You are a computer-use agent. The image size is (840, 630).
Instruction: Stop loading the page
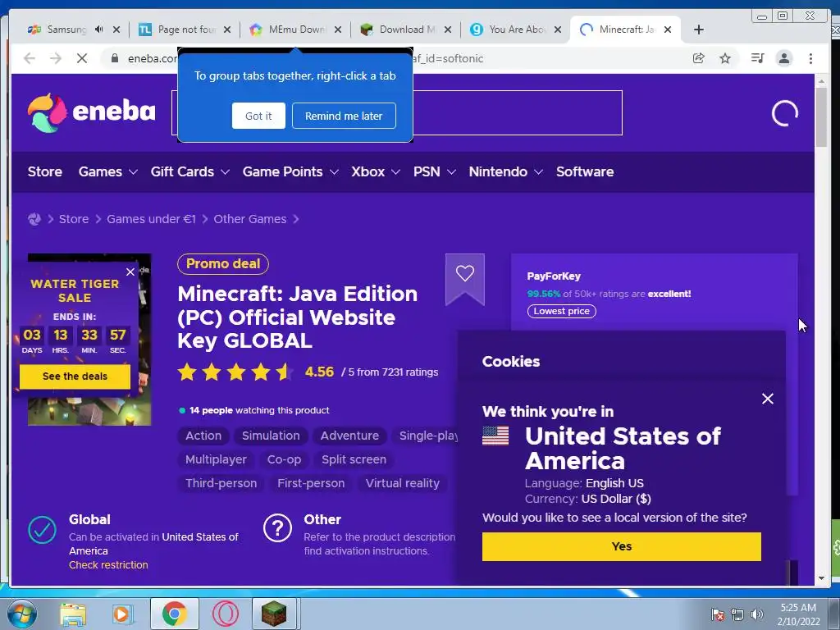pyautogui.click(x=82, y=58)
